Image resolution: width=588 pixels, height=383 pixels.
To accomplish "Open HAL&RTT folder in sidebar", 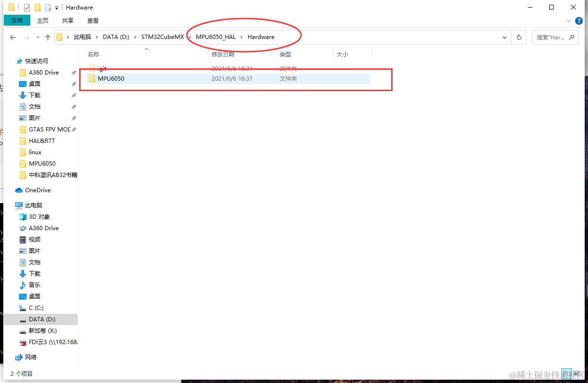I will click(42, 141).
